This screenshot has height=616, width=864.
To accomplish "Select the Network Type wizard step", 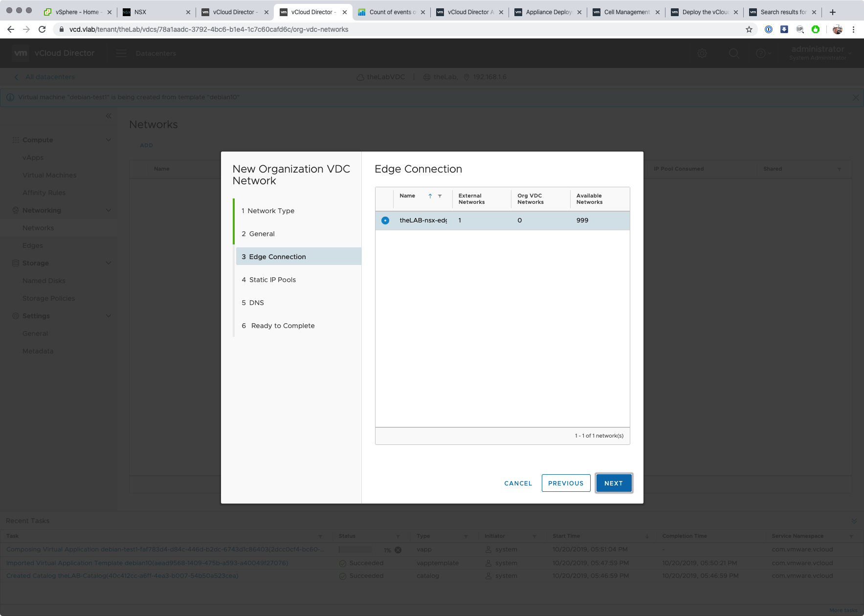I will (271, 211).
